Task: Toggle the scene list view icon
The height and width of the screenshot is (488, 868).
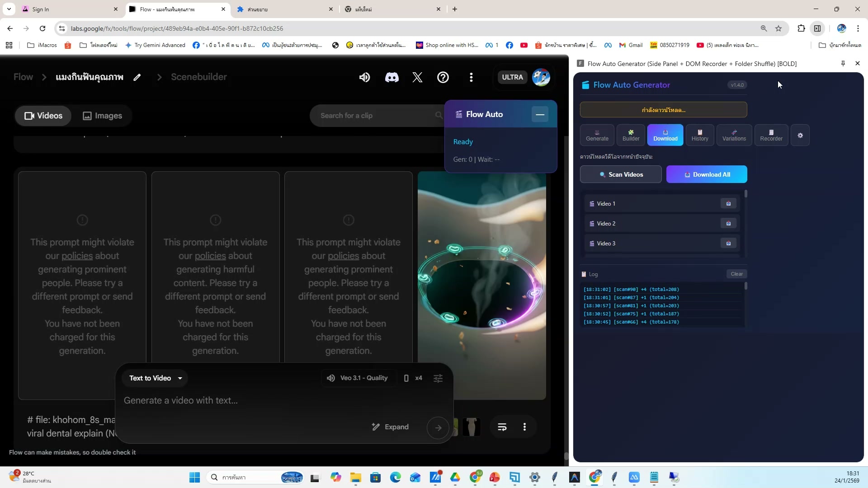Action: (x=502, y=427)
